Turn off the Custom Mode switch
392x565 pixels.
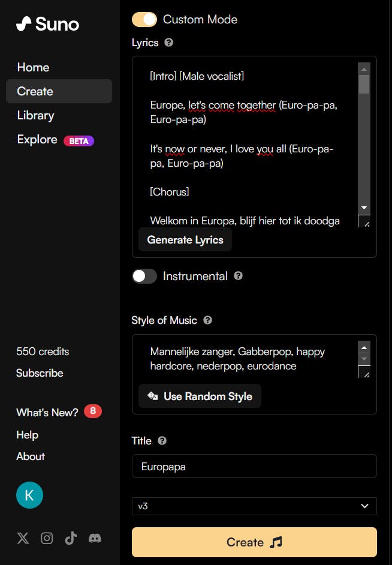click(x=144, y=19)
